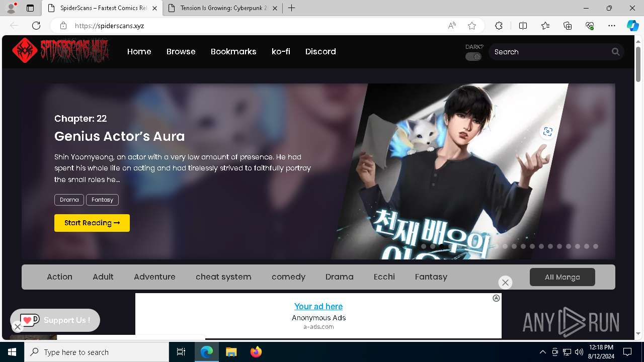Select the comedy genre tab
The height and width of the screenshot is (362, 644).
click(x=288, y=277)
